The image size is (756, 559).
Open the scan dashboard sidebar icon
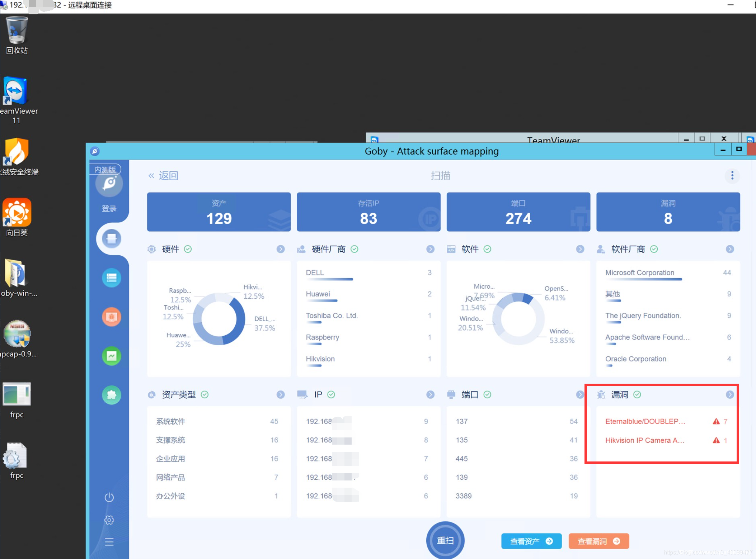[x=111, y=239]
